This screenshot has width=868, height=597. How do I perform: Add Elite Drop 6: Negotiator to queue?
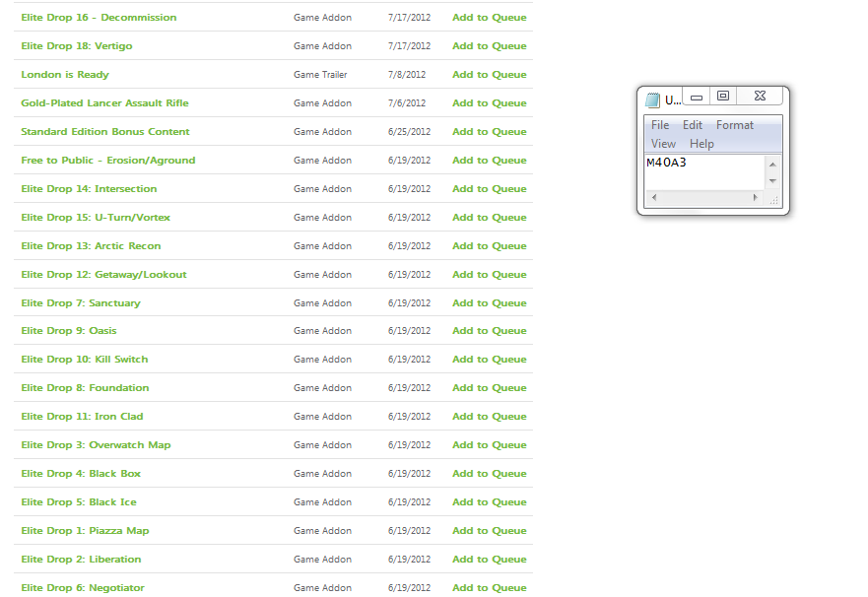click(x=490, y=588)
